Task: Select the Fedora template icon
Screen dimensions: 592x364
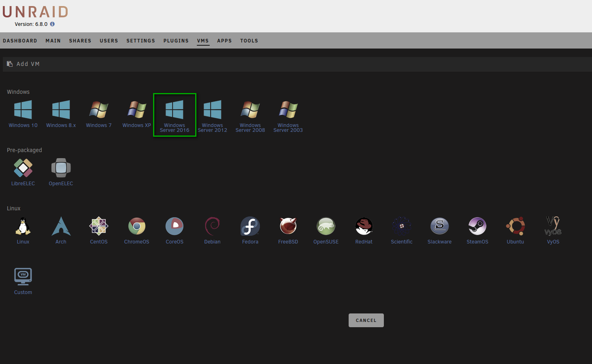Action: [x=250, y=226]
